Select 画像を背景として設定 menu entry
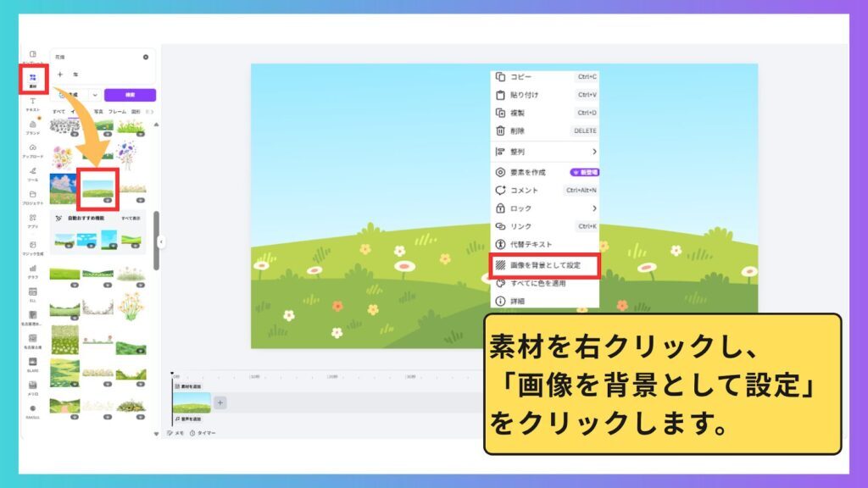The width and height of the screenshot is (868, 488). coord(545,265)
